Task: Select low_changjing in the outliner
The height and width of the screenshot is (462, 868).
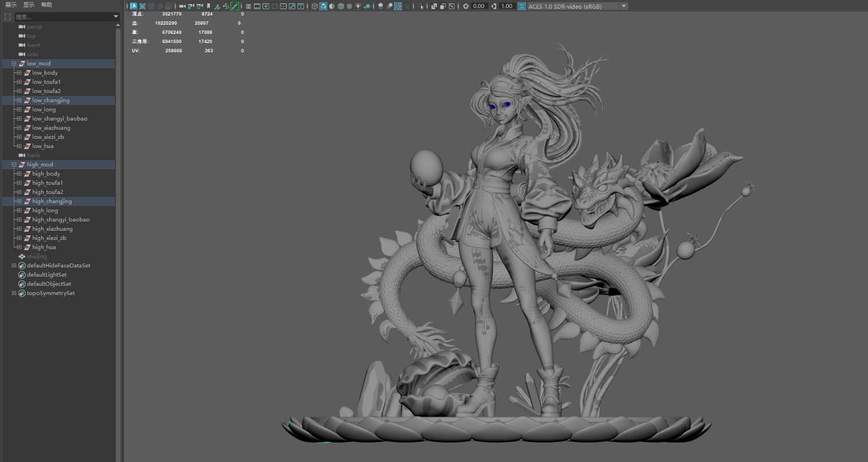Action: click(x=50, y=100)
